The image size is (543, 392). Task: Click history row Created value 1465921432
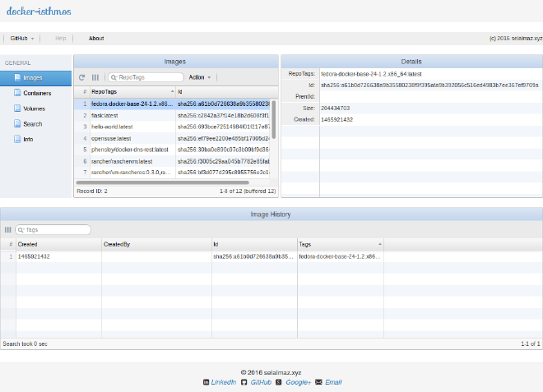[x=34, y=256]
